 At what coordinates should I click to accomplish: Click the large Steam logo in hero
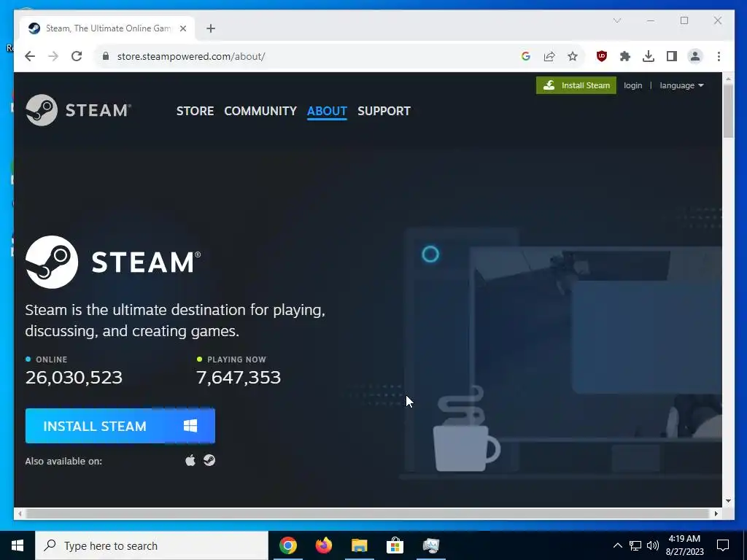click(113, 262)
